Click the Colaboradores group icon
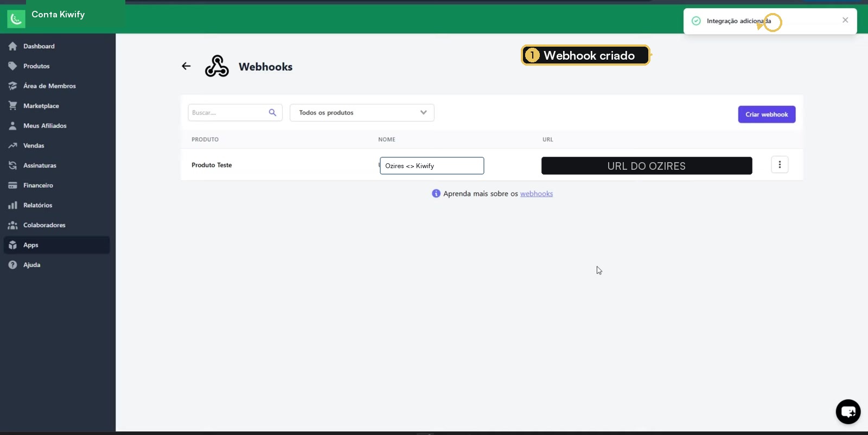The image size is (868, 435). (12, 225)
